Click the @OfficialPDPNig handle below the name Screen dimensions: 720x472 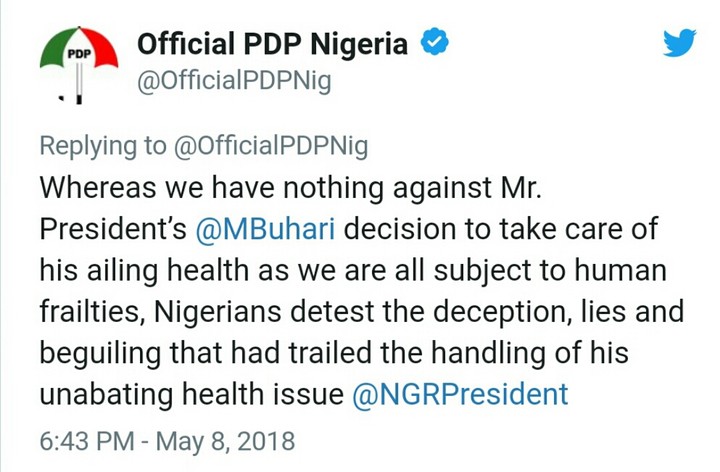pos(233,84)
